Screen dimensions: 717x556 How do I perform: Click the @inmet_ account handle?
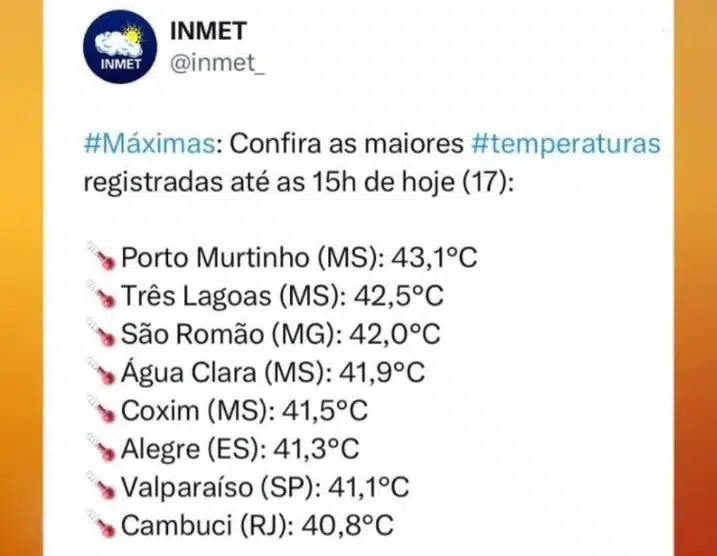[x=210, y=65]
